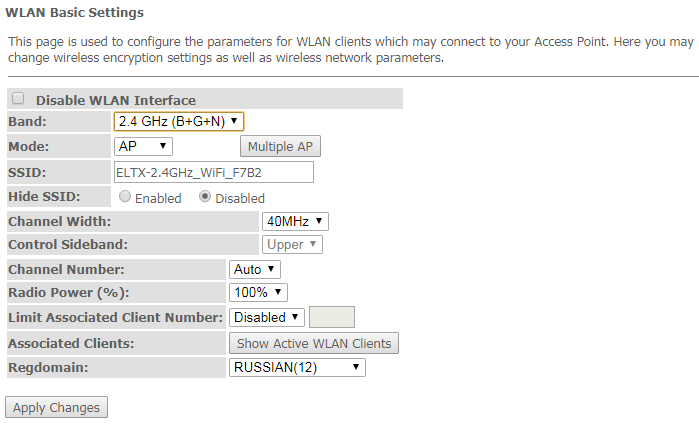Click into the SSID text field
The width and height of the screenshot is (699, 426).
pyautogui.click(x=213, y=172)
